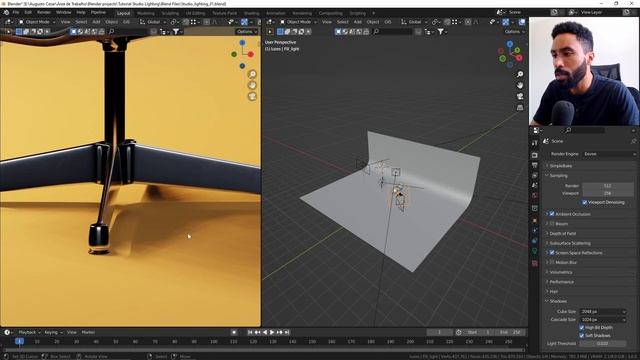Expand the Volumetrics panel
Viewport: 640px width, 360px height.
coord(590,272)
